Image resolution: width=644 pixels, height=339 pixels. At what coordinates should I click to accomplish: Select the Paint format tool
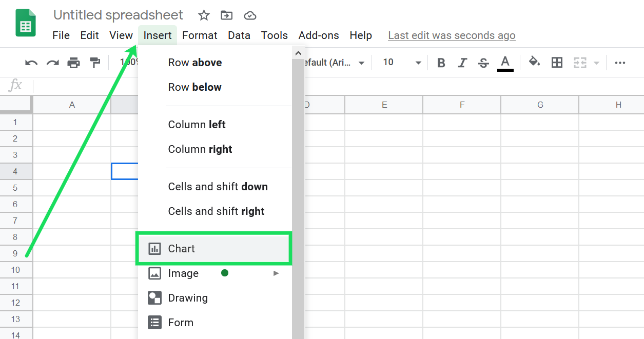point(95,62)
